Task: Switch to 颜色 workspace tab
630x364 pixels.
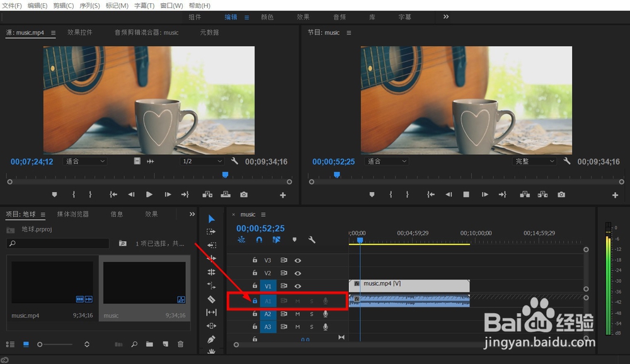Action: pyautogui.click(x=267, y=17)
